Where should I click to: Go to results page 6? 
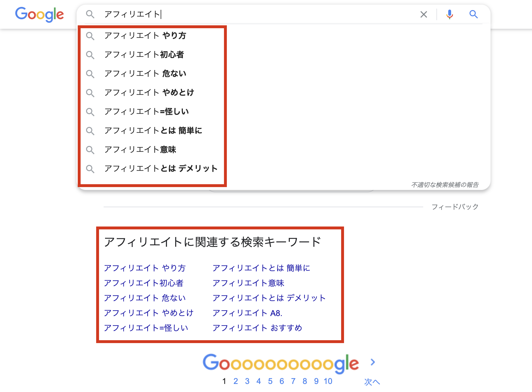[282, 381]
